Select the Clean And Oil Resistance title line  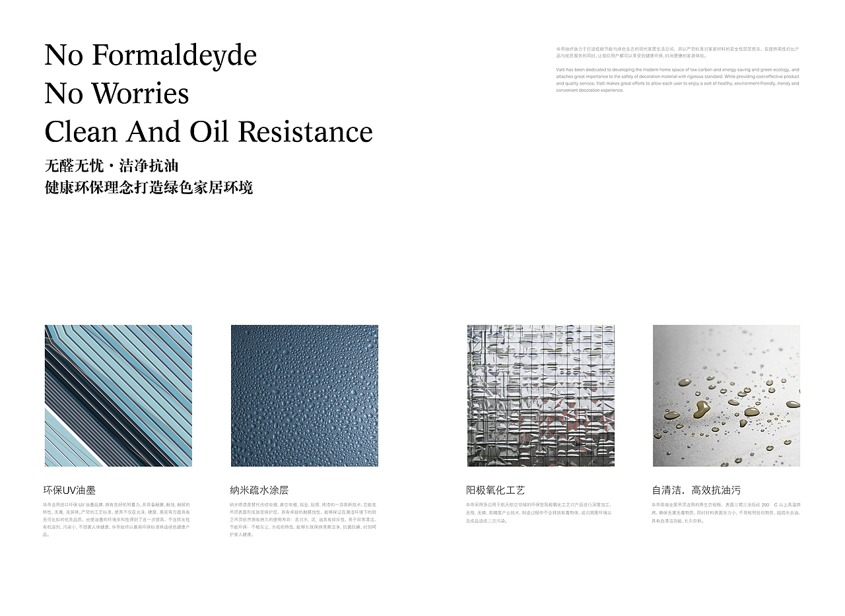coord(209,132)
